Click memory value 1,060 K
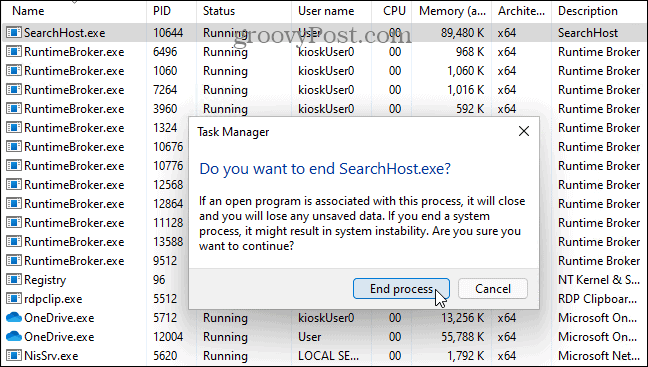This screenshot has height=367, width=648. point(466,71)
